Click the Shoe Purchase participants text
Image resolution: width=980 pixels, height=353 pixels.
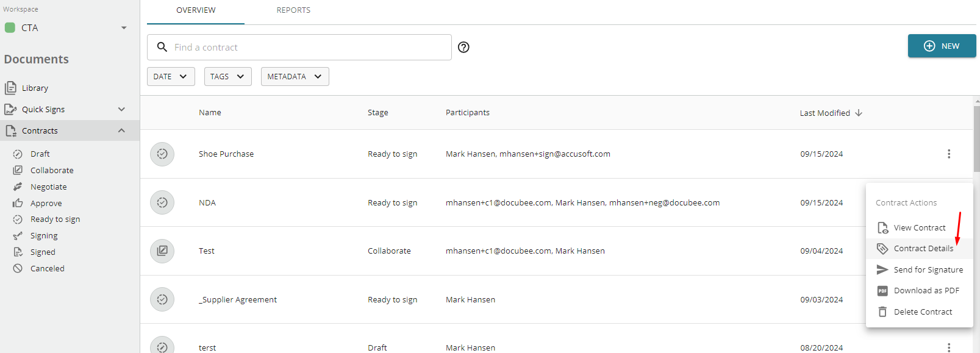[528, 154]
